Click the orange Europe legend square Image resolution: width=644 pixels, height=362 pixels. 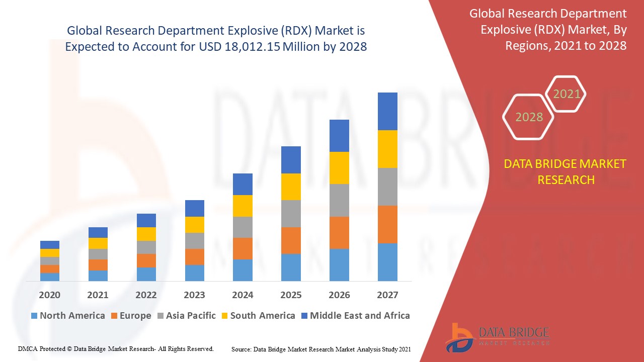pos(115,316)
